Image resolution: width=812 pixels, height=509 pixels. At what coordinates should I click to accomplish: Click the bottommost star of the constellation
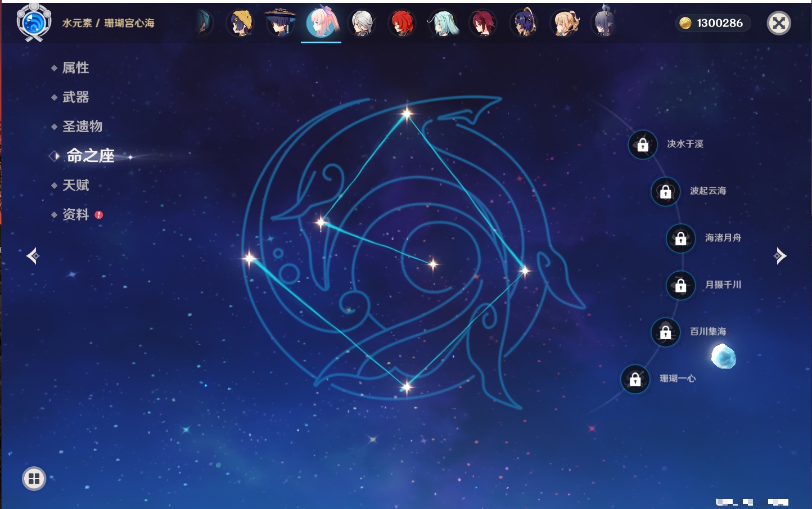click(407, 386)
